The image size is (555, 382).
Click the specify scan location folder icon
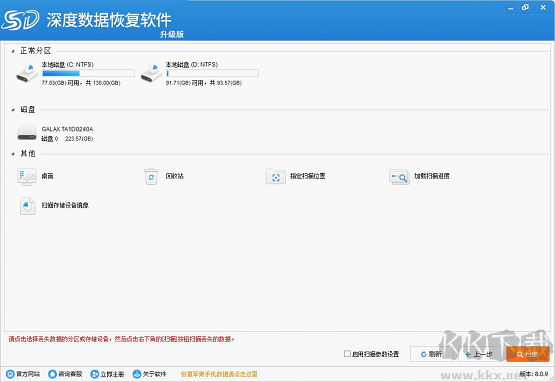[275, 176]
